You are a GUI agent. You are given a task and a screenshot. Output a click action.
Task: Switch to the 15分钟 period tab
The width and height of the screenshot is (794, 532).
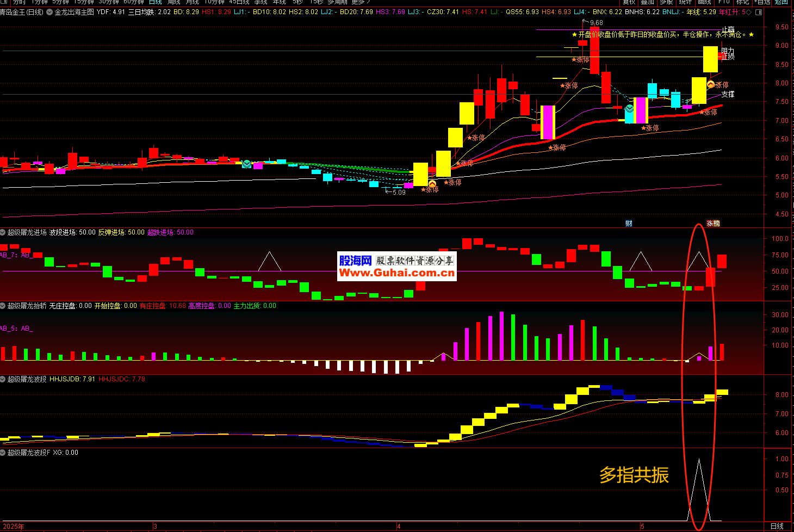click(x=84, y=2)
